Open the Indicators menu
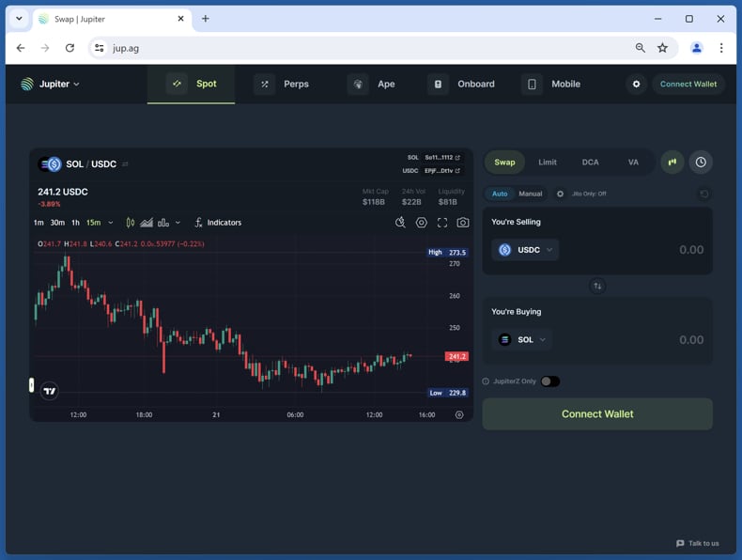This screenshot has height=560, width=742. tap(218, 223)
